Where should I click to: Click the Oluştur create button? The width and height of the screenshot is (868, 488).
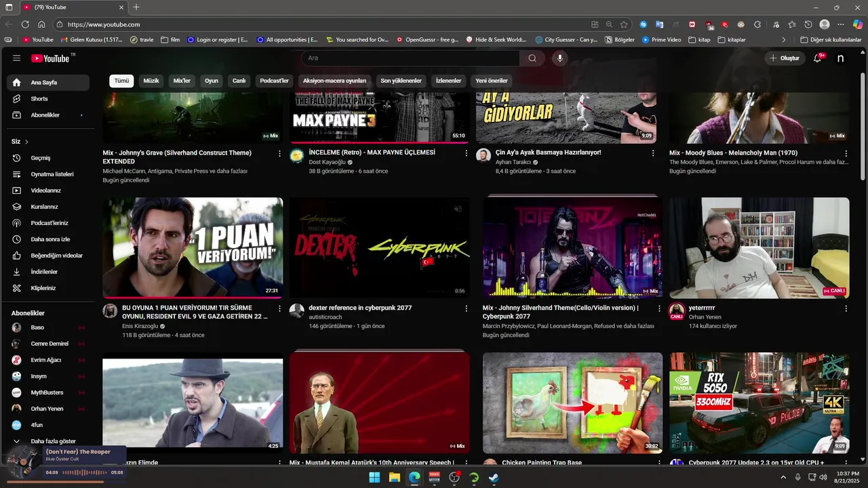coord(785,58)
